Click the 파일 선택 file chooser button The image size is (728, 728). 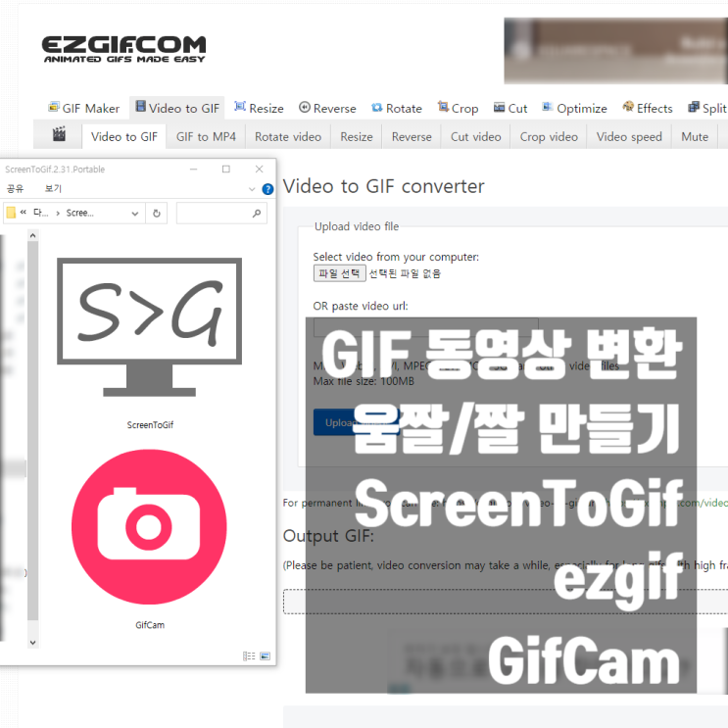tap(339, 273)
